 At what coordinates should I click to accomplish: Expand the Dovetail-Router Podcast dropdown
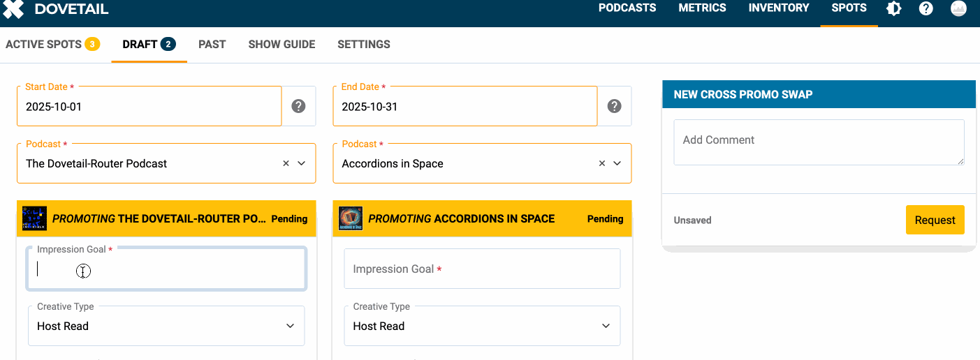[302, 163]
